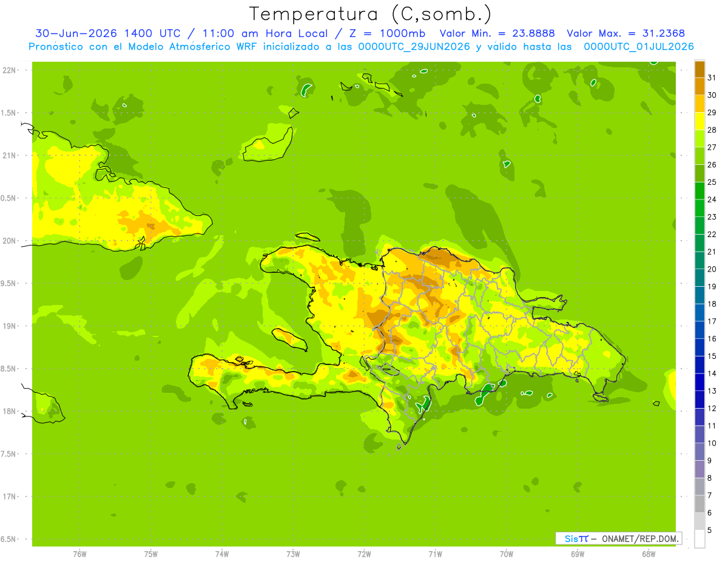Pick the blue legend swatch between 15 and 16
Screen dimensions: 728x562
pos(699,347)
